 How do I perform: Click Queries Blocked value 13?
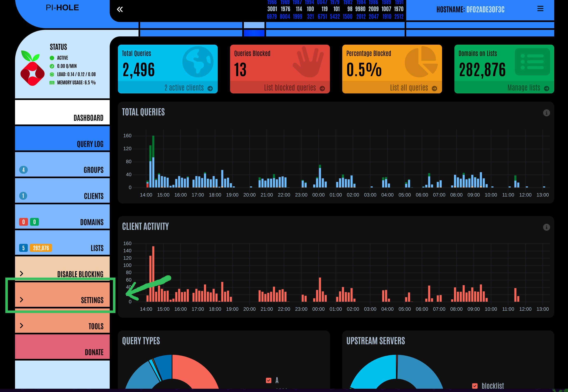tap(240, 70)
